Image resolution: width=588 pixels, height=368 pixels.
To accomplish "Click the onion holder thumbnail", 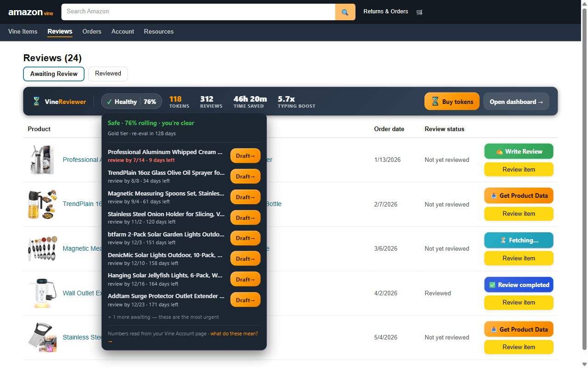I will click(x=42, y=337).
